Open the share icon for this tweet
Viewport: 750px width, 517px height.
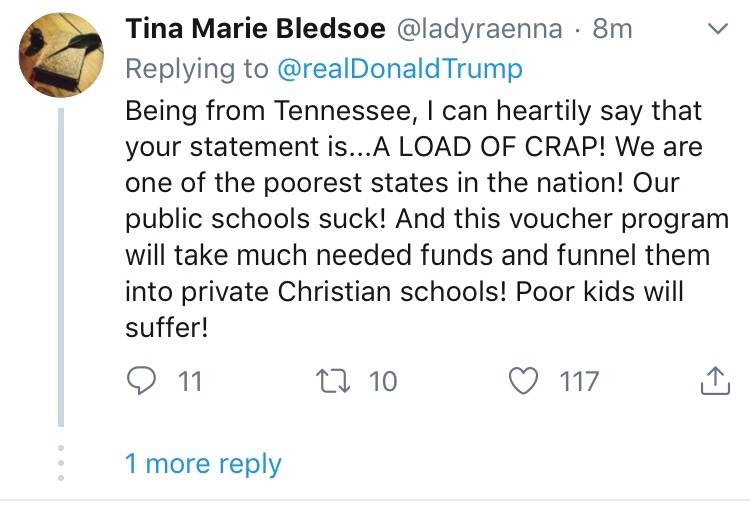click(x=713, y=381)
